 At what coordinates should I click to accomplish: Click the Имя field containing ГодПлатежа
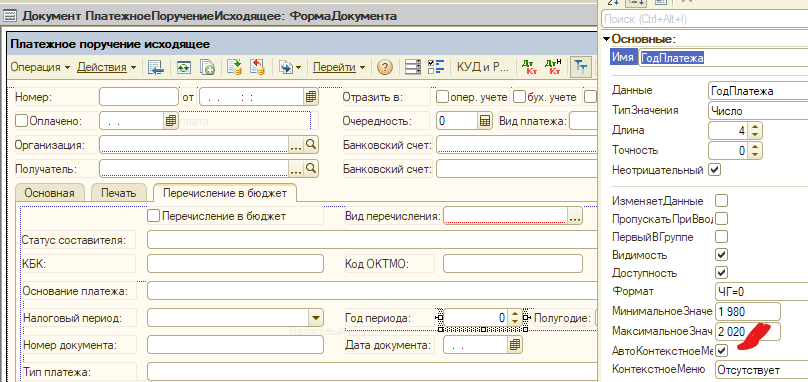(x=723, y=58)
